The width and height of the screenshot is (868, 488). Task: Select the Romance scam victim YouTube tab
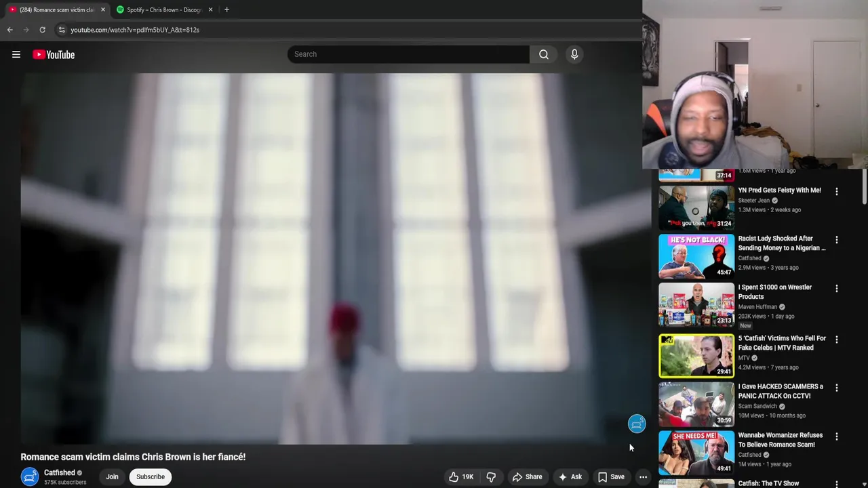click(x=56, y=9)
